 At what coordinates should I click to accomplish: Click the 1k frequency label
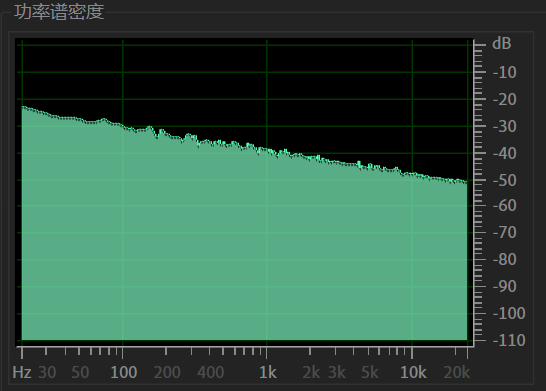pyautogui.click(x=268, y=373)
